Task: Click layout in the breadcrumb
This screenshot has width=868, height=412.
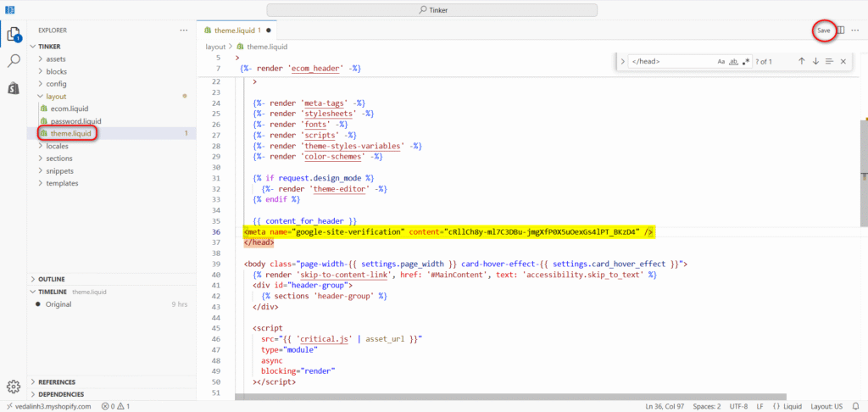Action: (x=215, y=47)
